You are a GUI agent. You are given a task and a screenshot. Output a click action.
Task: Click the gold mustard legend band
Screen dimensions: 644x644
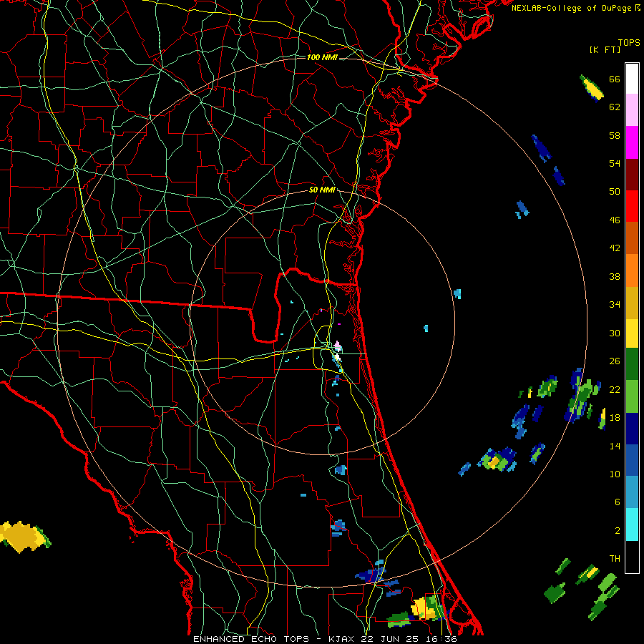pyautogui.click(x=632, y=303)
